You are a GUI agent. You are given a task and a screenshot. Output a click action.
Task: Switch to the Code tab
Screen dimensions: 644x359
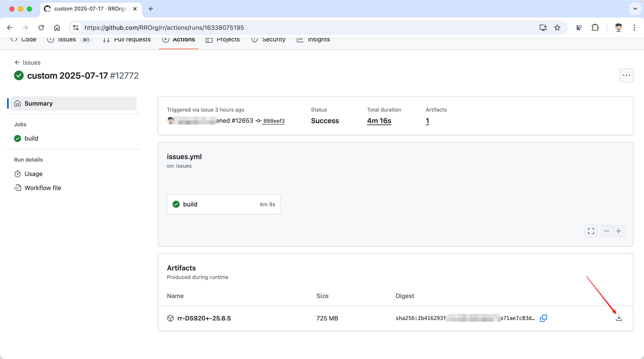pyautogui.click(x=23, y=40)
